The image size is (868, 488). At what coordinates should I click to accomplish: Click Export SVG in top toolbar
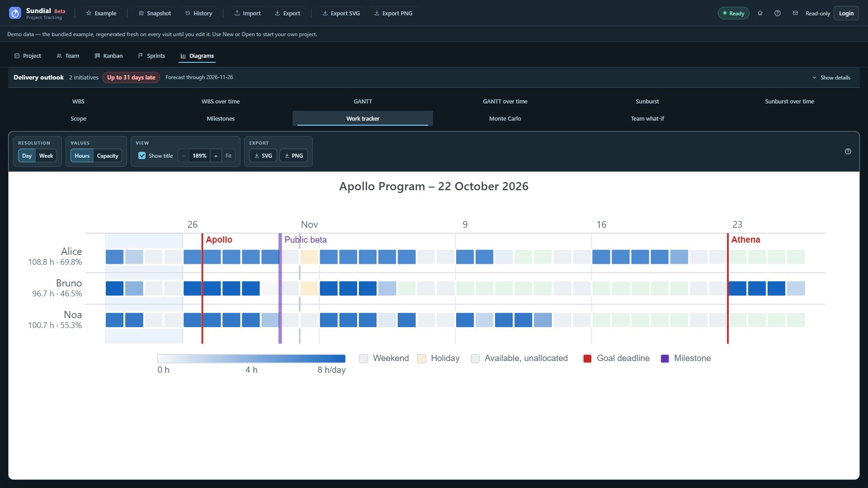341,13
